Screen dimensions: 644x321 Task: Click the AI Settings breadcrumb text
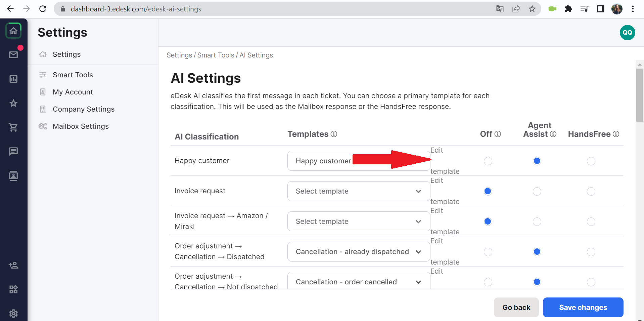(x=256, y=55)
